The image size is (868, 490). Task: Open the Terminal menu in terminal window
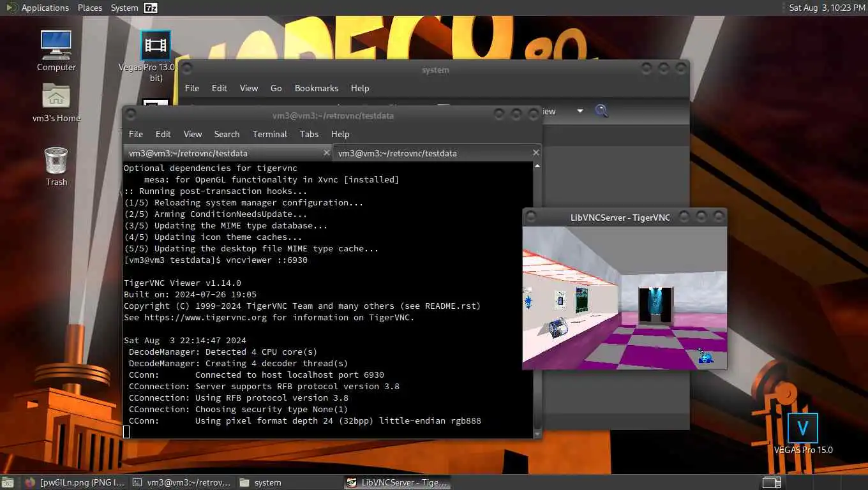tap(270, 134)
